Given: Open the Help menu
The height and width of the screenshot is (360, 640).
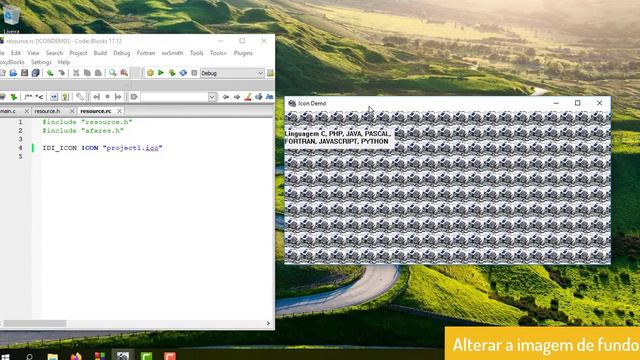Looking at the screenshot, I should (x=64, y=62).
